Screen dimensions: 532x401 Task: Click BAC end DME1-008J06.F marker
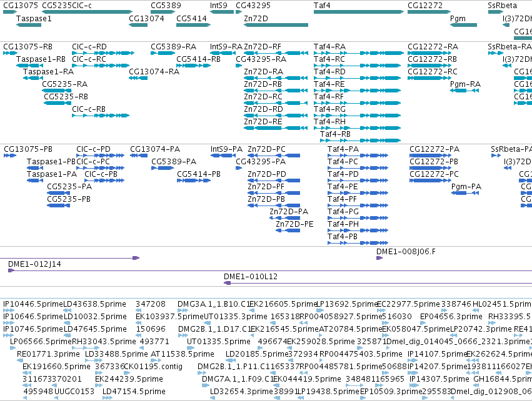(x=379, y=258)
